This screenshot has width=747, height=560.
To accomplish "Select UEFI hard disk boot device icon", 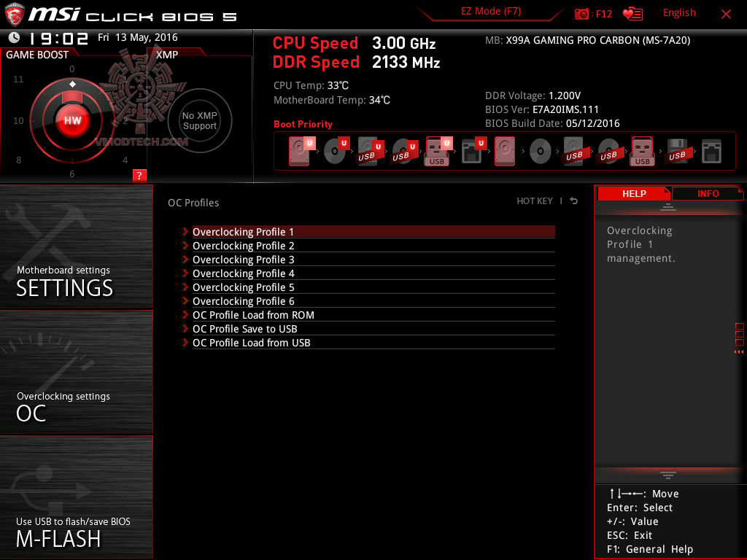I will click(301, 151).
